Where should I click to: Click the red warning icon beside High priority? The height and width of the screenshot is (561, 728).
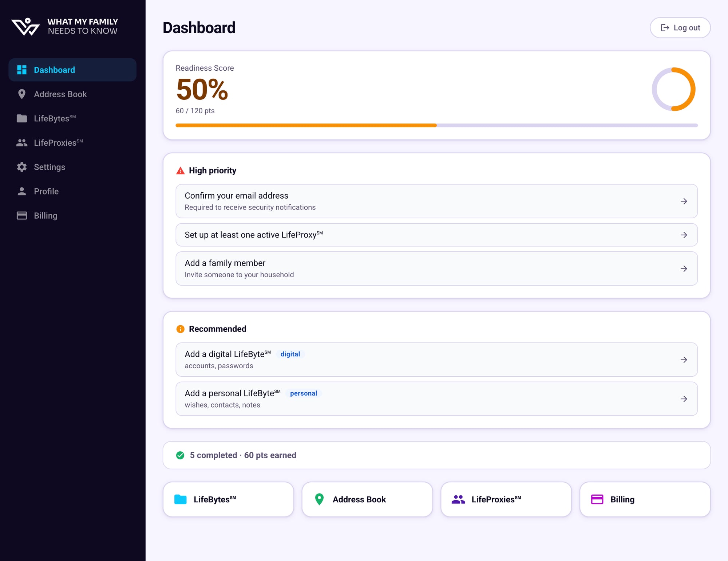(x=180, y=170)
